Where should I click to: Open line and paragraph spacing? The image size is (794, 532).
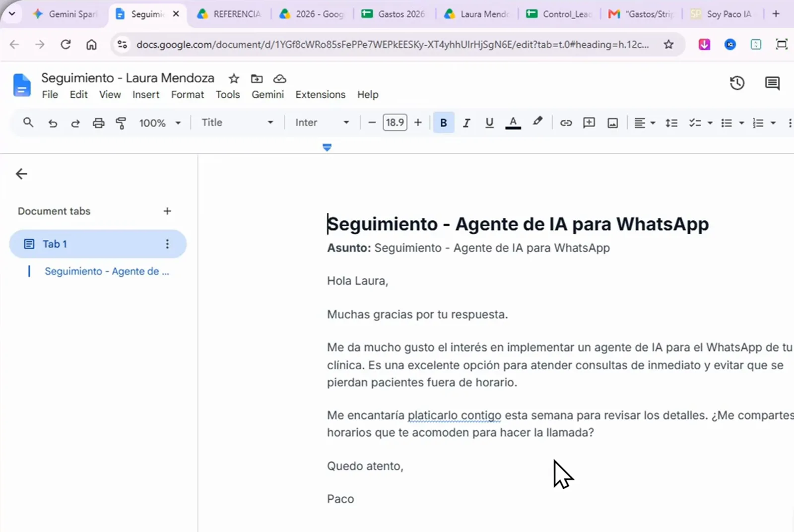pyautogui.click(x=671, y=123)
